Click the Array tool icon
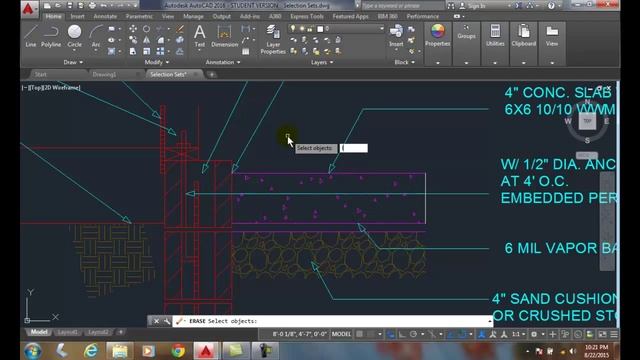The width and height of the screenshot is (640, 360). (160, 51)
